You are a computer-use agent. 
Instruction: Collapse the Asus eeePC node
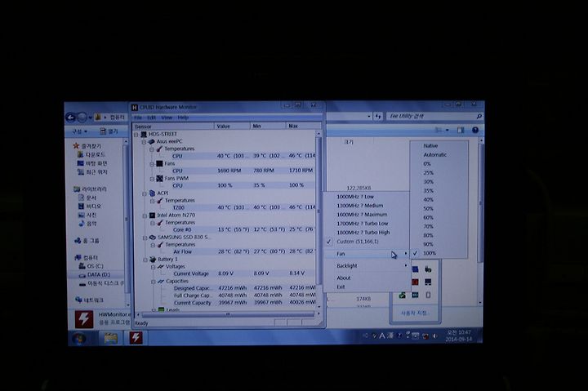coord(144,142)
